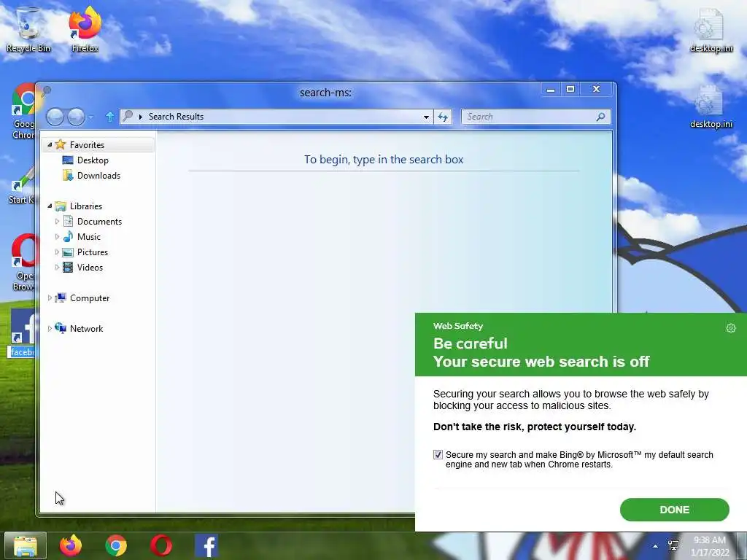Open Downloads under Favorites

pyautogui.click(x=98, y=176)
